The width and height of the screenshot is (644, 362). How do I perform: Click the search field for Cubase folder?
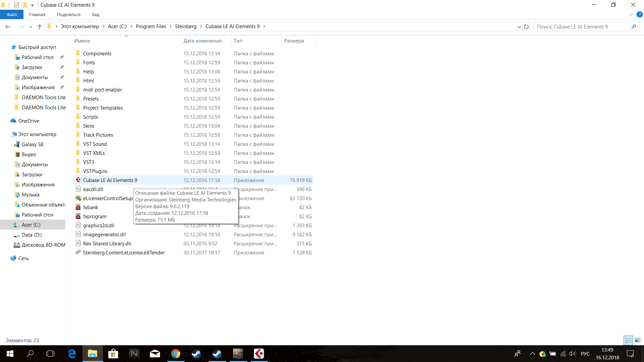point(582,26)
